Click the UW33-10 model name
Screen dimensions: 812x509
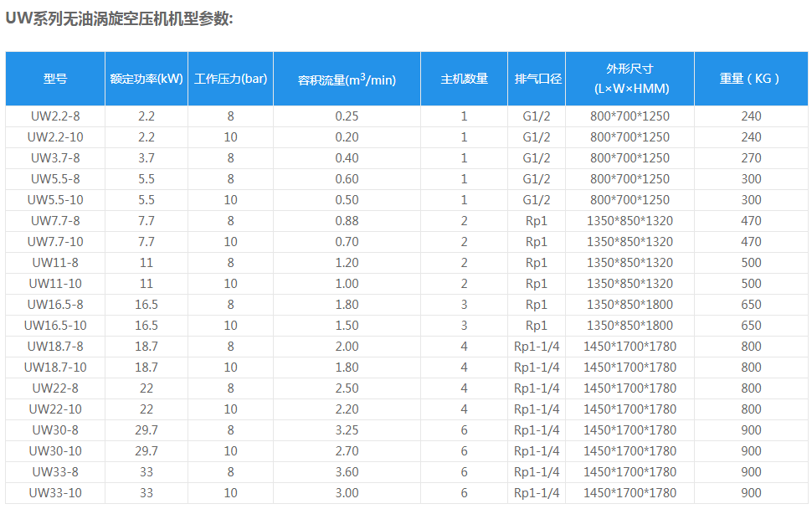[55, 493]
